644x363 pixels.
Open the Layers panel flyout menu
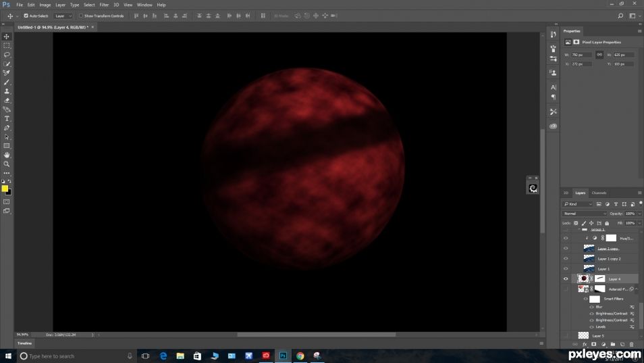pyautogui.click(x=639, y=193)
